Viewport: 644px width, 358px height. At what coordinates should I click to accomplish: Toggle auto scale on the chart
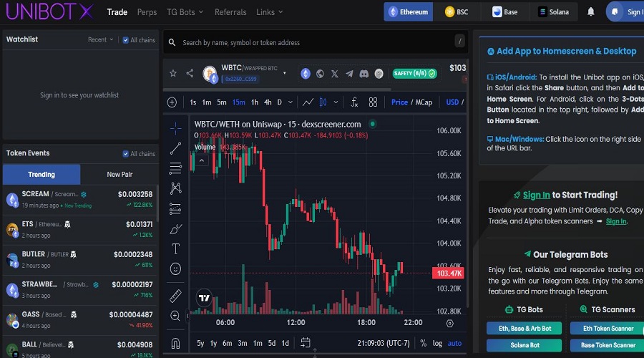coord(454,343)
